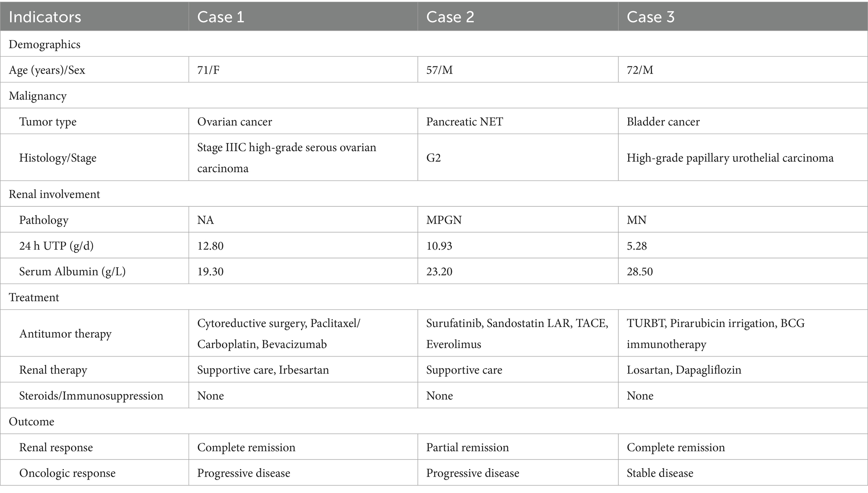Click the Renal involvement section row
The height and width of the screenshot is (493, 868).
pyautogui.click(x=54, y=194)
